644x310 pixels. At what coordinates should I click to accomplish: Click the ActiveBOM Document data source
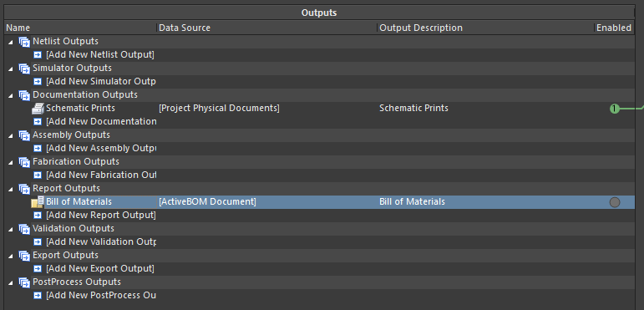point(207,202)
